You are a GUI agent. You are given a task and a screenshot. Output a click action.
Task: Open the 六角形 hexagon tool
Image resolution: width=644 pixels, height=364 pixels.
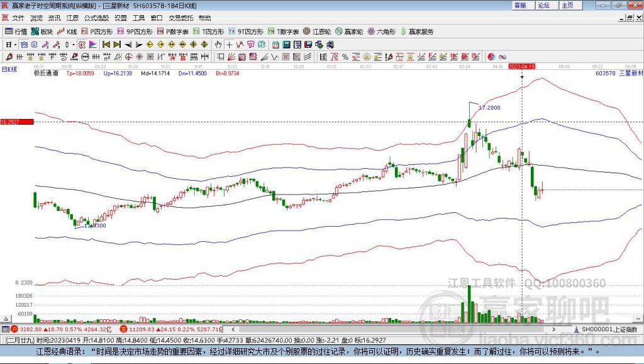(x=382, y=31)
